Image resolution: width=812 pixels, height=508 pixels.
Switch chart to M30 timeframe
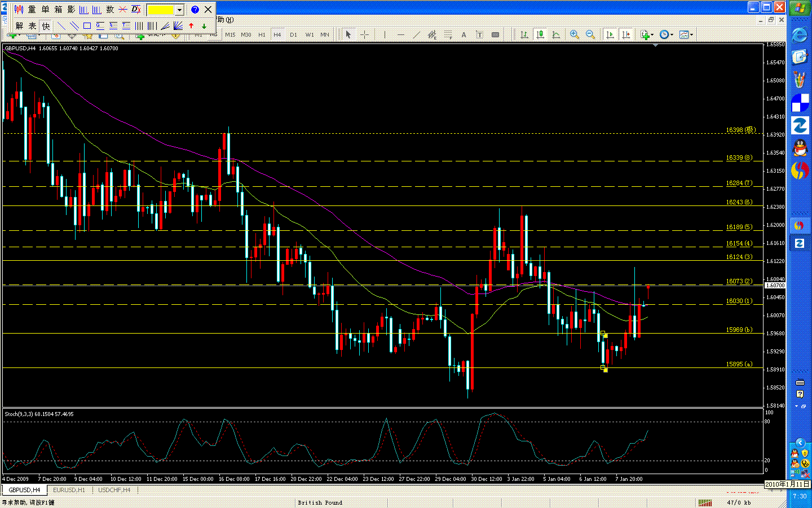tap(246, 35)
